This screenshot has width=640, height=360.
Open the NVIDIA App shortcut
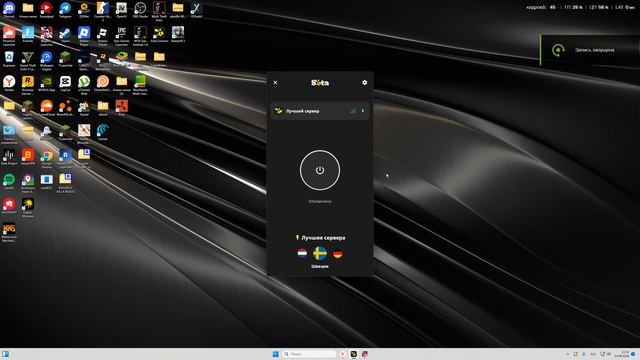[x=47, y=83]
